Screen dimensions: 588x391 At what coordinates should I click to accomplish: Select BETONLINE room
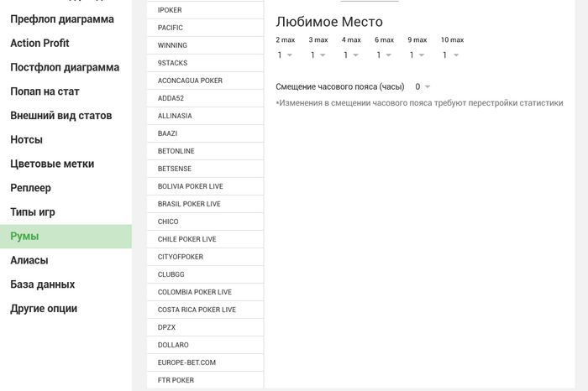click(205, 151)
